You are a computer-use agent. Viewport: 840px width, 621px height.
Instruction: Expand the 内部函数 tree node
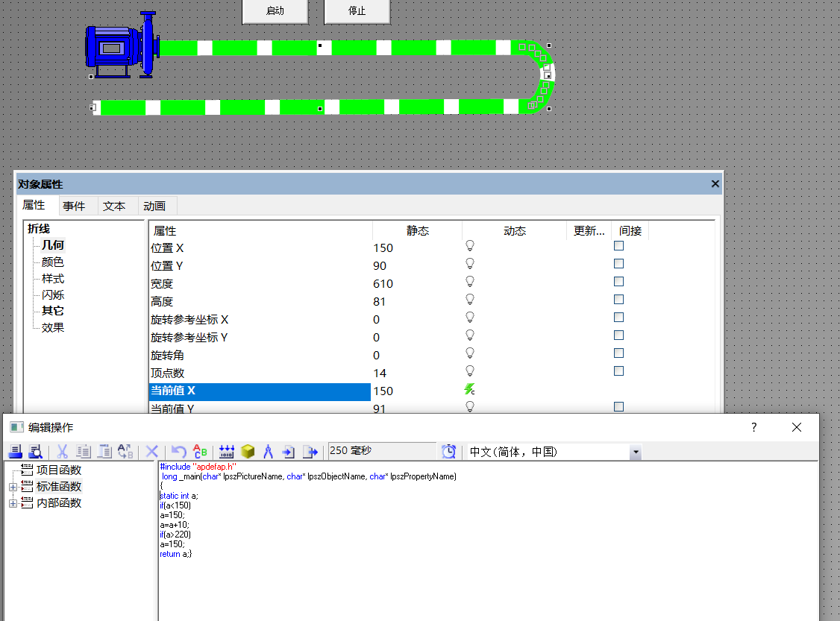tap(13, 503)
